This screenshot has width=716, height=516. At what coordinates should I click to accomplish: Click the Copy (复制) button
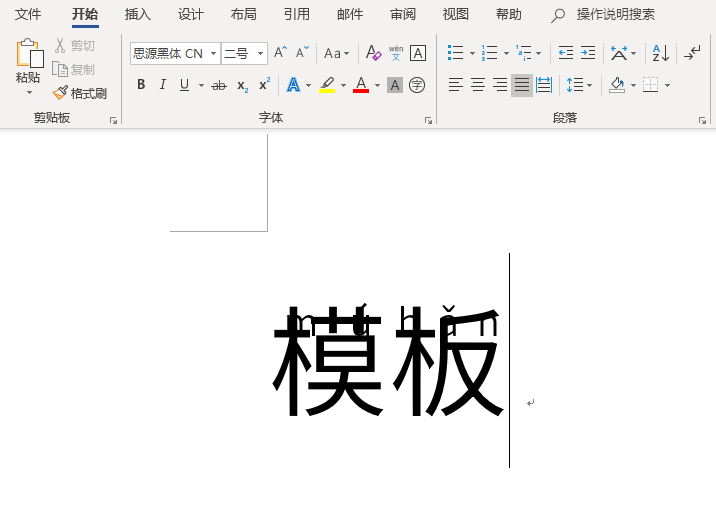point(74,69)
